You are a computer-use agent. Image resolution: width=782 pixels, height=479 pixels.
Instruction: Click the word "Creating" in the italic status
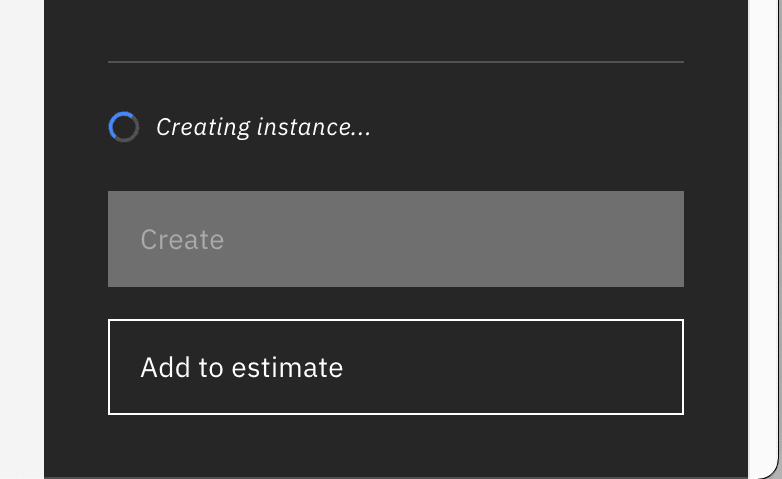[203, 128]
